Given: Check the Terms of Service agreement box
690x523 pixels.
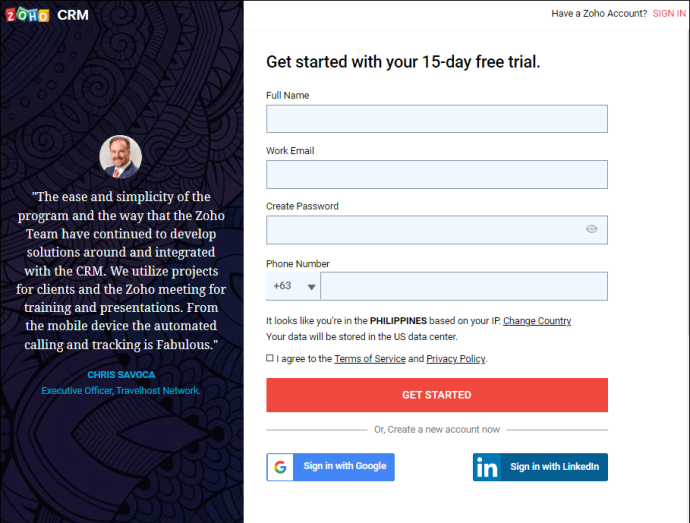Looking at the screenshot, I should point(270,358).
